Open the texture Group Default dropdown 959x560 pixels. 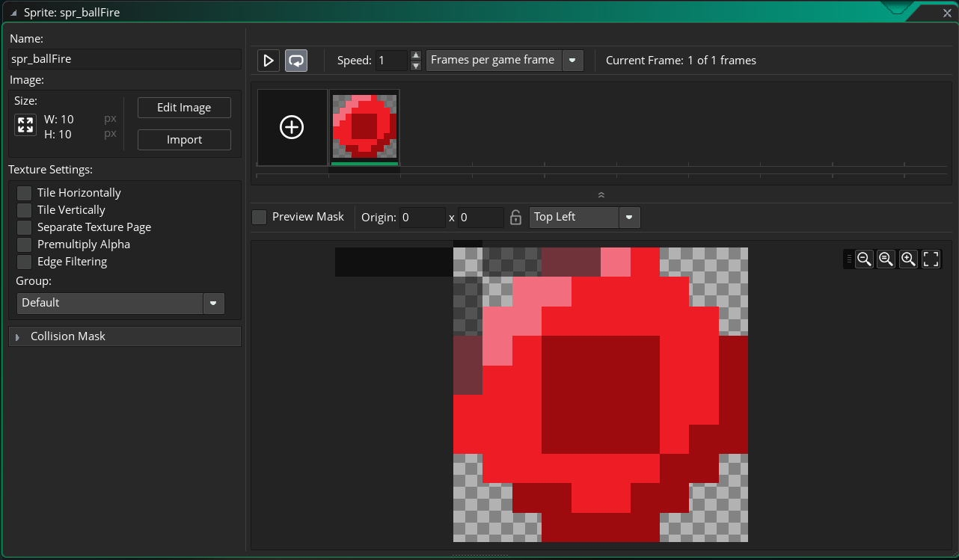[x=120, y=303]
